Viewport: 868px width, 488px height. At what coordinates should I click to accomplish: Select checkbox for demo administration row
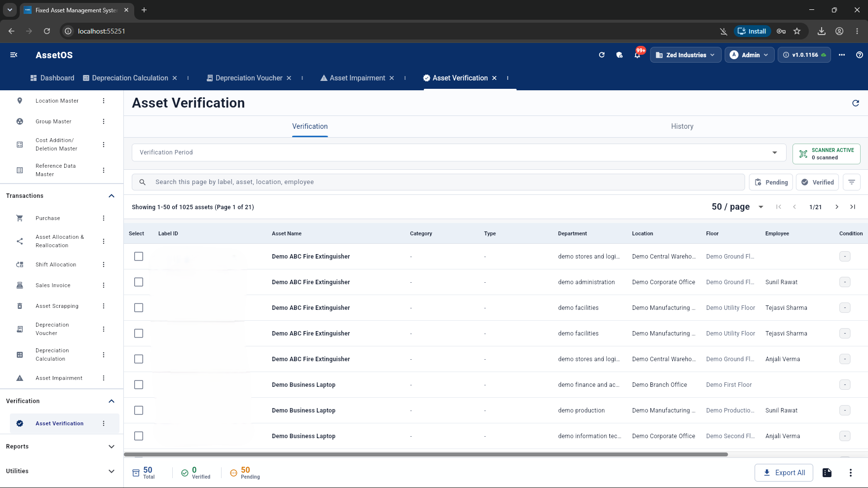coord(139,282)
